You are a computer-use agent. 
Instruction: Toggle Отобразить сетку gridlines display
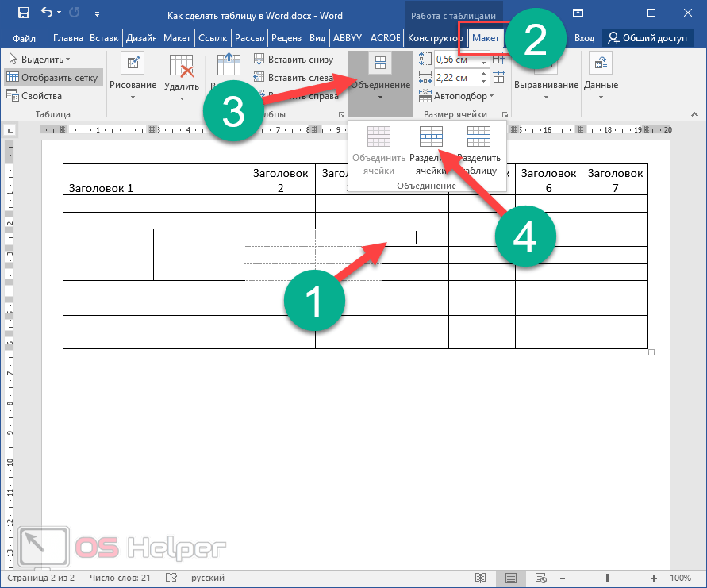click(x=52, y=77)
